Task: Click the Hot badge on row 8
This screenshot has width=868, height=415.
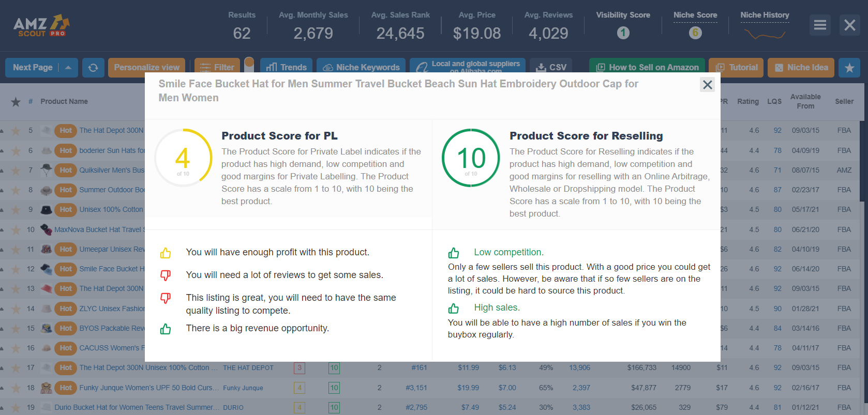Action: [x=66, y=190]
